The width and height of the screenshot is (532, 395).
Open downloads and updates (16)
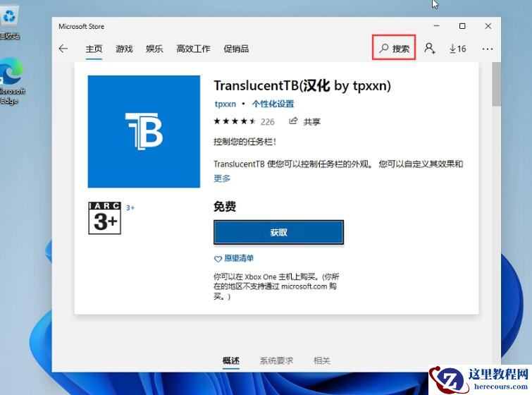pos(458,49)
